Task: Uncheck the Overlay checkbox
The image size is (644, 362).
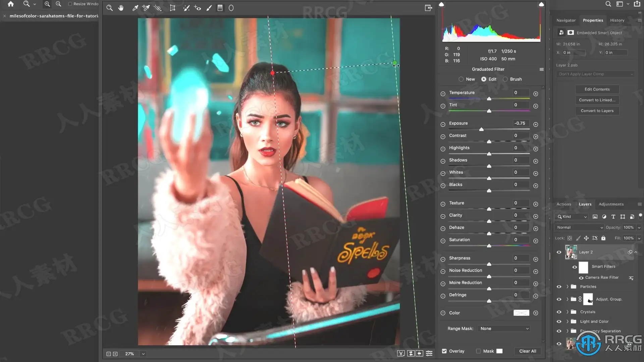Action: click(x=444, y=351)
